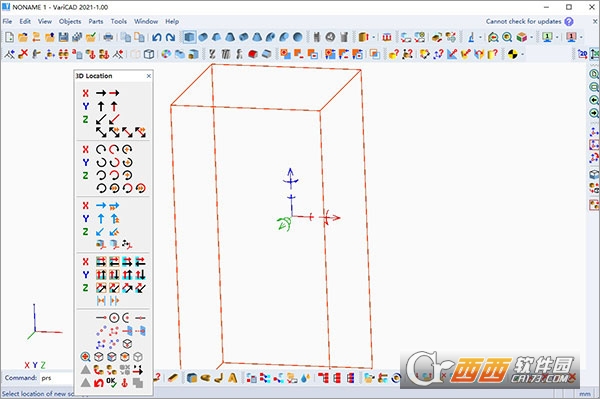600x399 pixels.
Task: Open the zoom magnifier tool in top toolbar
Action: 507,37
